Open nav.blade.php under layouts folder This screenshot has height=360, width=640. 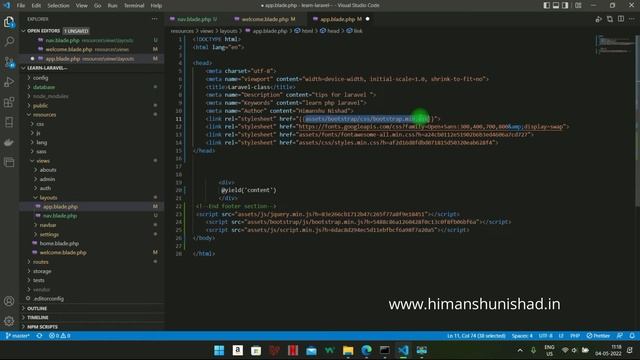click(x=60, y=216)
